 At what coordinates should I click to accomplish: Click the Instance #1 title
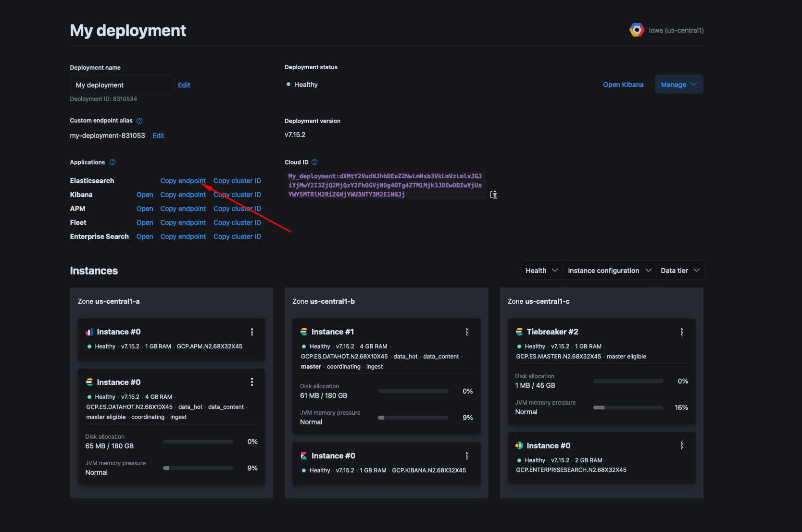(x=333, y=332)
